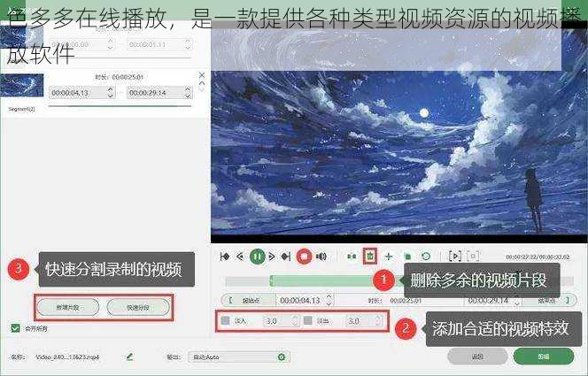Image resolution: width=588 pixels, height=376 pixels.
Task: Click the set end point bracket button
Action: pos(549,300)
